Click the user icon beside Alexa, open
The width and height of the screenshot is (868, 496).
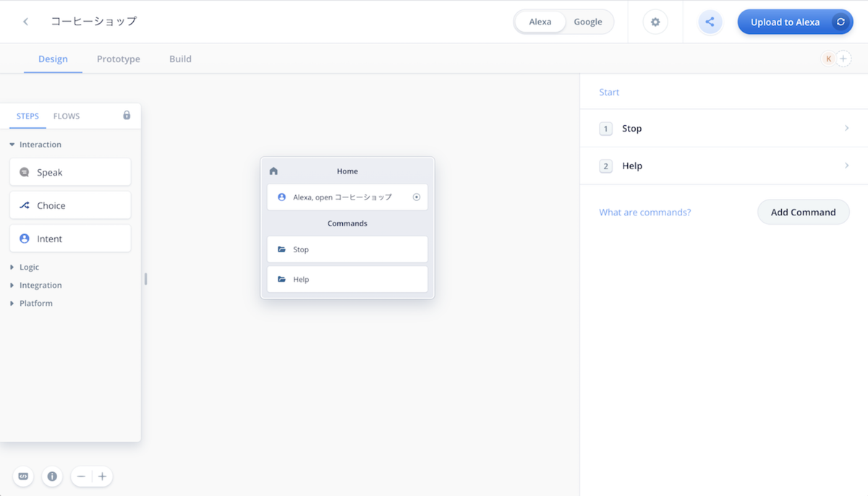pos(282,197)
